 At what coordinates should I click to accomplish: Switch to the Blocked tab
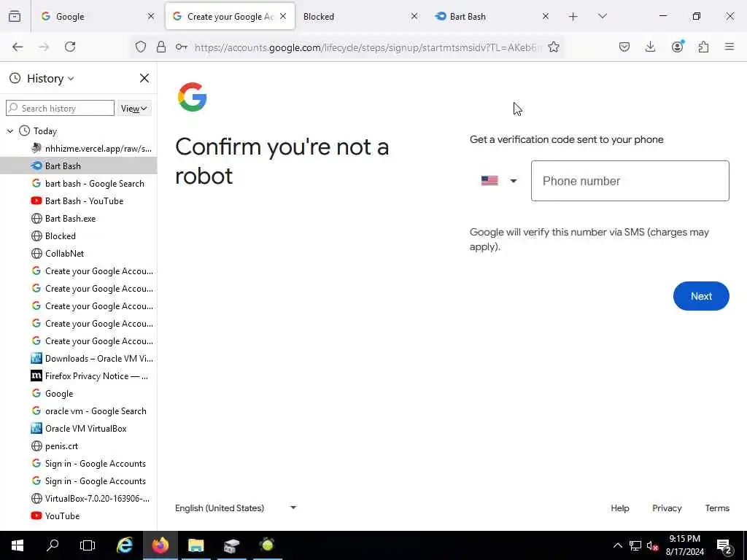point(360,16)
